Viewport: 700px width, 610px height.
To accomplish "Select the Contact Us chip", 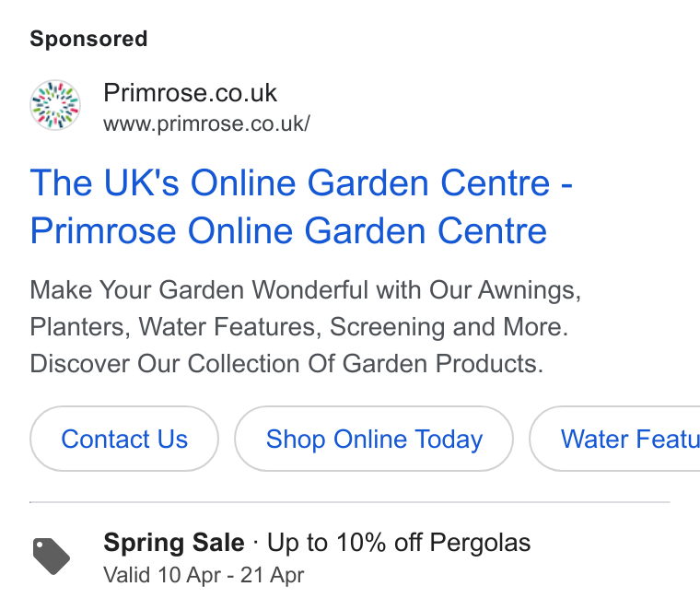I will click(x=124, y=439).
